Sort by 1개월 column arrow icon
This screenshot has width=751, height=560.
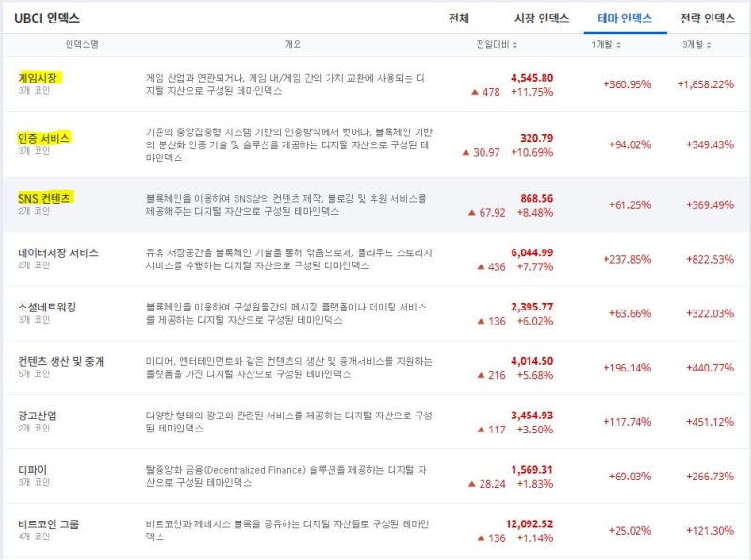click(618, 45)
